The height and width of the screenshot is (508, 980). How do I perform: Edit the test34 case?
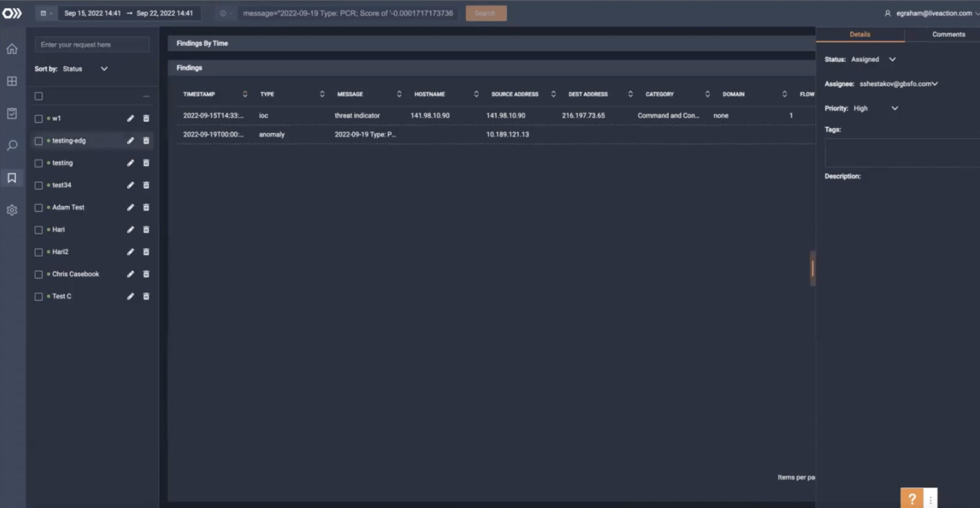(130, 185)
